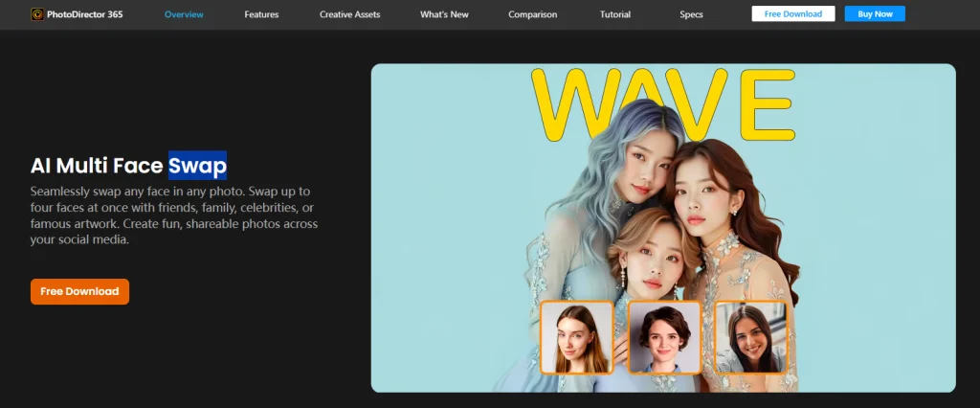The image size is (980, 408).
Task: Select the left face thumbnail with long straight hair
Action: tap(576, 336)
